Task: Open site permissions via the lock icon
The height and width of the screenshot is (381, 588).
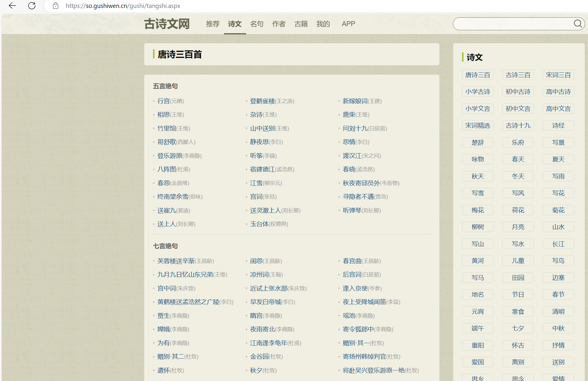Action: pos(56,6)
